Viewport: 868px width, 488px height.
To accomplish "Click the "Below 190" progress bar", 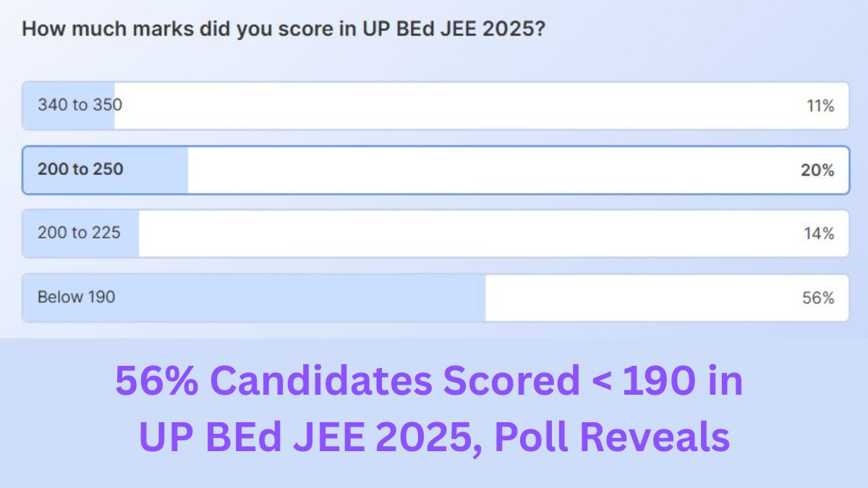I will 253,297.
